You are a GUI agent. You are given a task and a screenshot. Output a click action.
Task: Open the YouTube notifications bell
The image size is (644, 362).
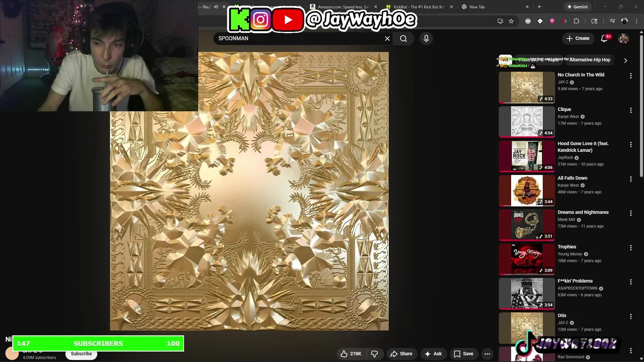(x=605, y=38)
